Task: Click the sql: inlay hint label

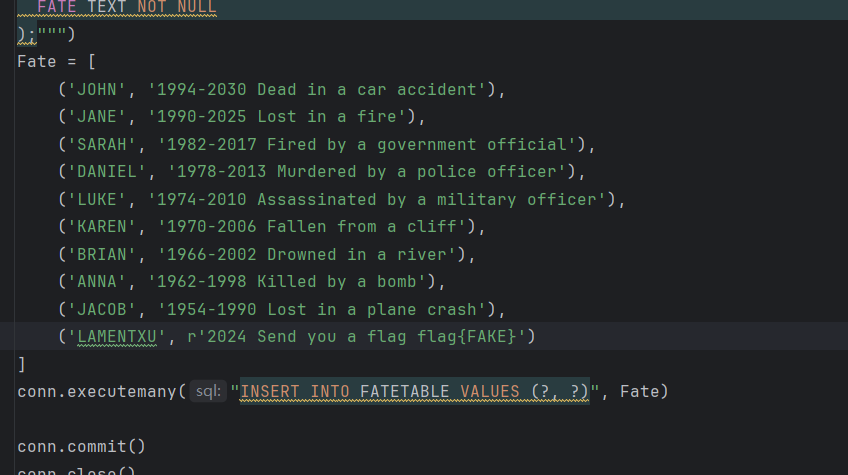Action: pos(208,391)
